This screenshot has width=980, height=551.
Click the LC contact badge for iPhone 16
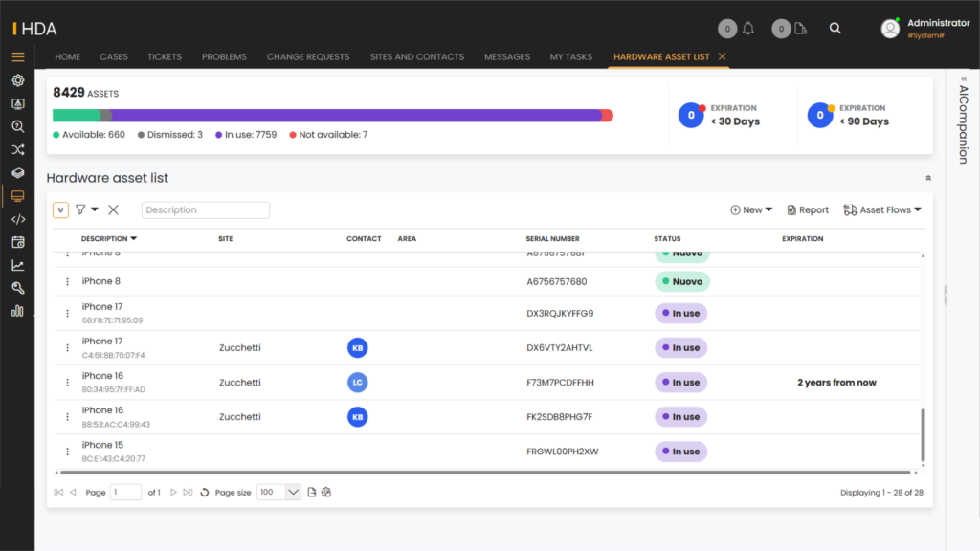tap(358, 383)
